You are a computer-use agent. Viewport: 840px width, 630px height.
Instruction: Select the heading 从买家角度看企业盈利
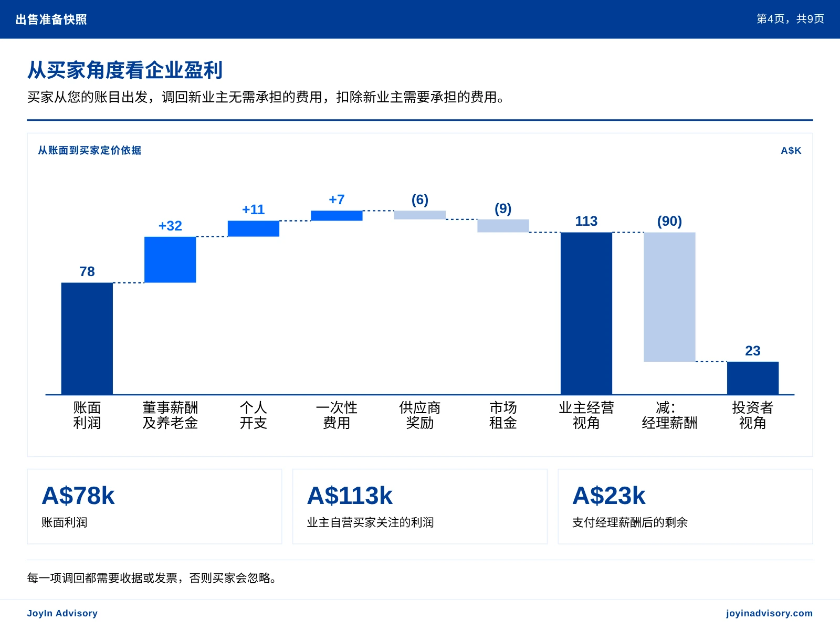coord(125,70)
